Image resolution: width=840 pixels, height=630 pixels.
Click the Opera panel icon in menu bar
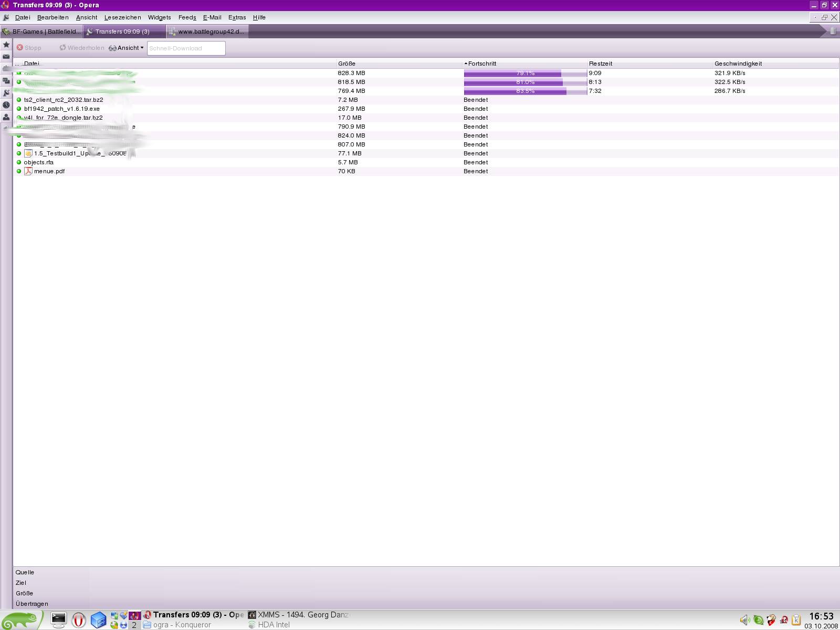click(6, 17)
